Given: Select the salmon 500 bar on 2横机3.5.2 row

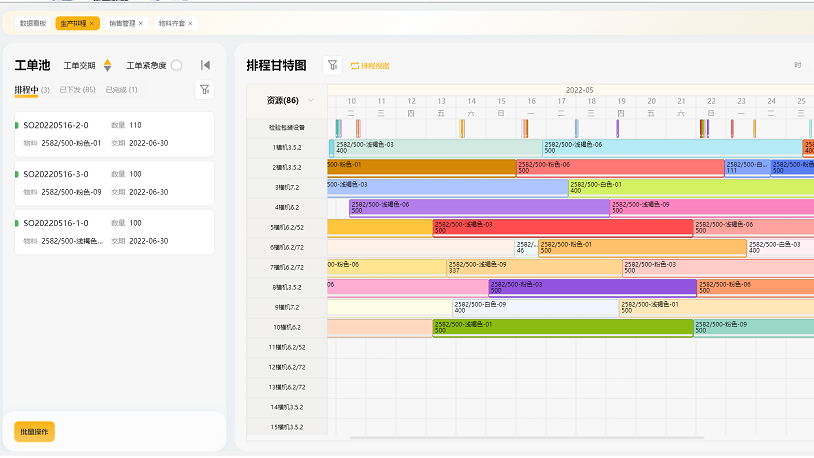Looking at the screenshot, I should click(620, 168).
